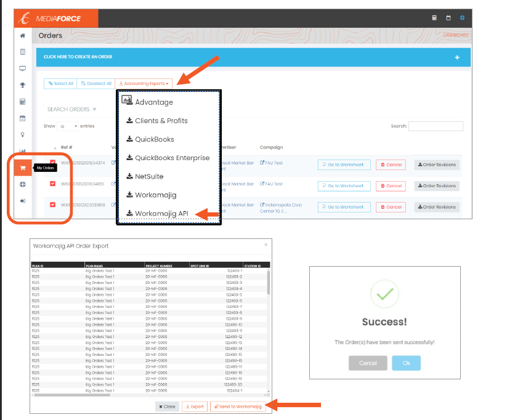The height and width of the screenshot is (420, 507).
Task: Go to Worksheet for Indianapolis Civic Center order
Action: click(x=344, y=207)
